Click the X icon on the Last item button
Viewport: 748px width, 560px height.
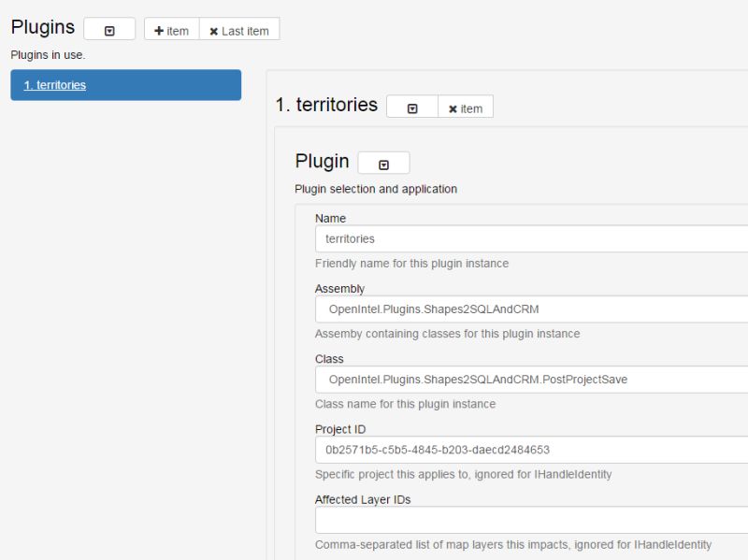(x=215, y=29)
